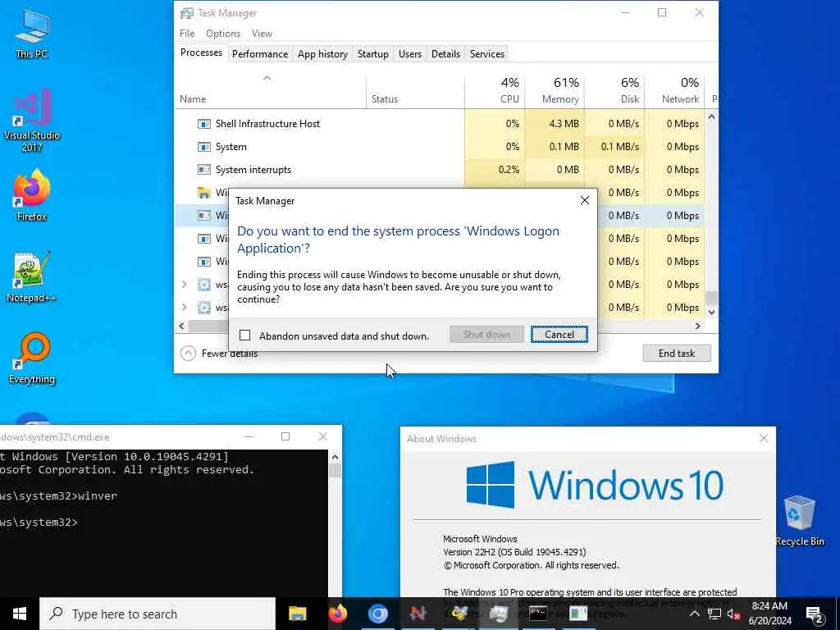Expand the first 'ws' process group
The width and height of the screenshot is (840, 630).
pyautogui.click(x=185, y=285)
